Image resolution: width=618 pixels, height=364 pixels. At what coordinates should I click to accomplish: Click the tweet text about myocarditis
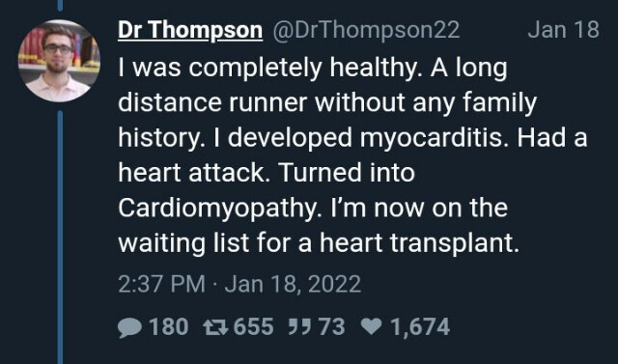coord(352,155)
